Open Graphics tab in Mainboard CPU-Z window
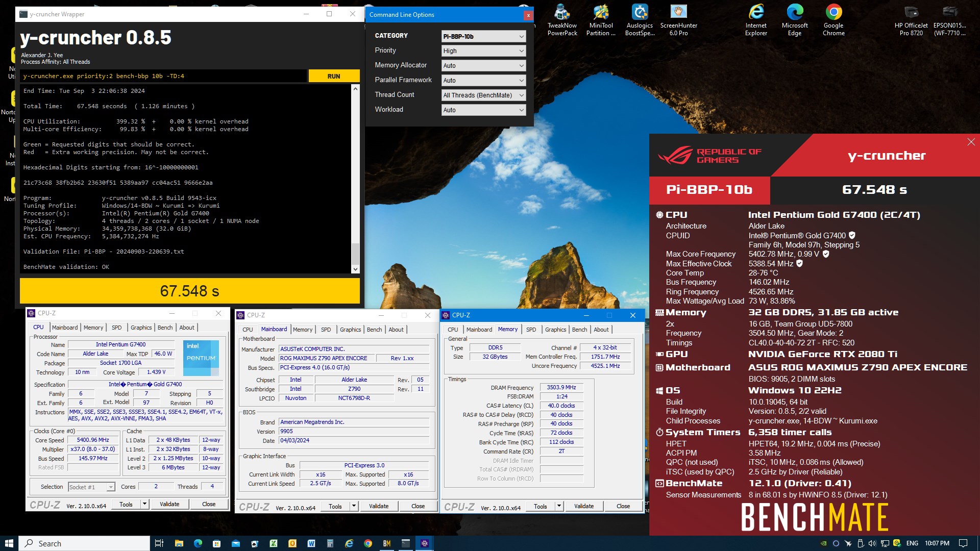The height and width of the screenshot is (551, 980). pos(350,330)
